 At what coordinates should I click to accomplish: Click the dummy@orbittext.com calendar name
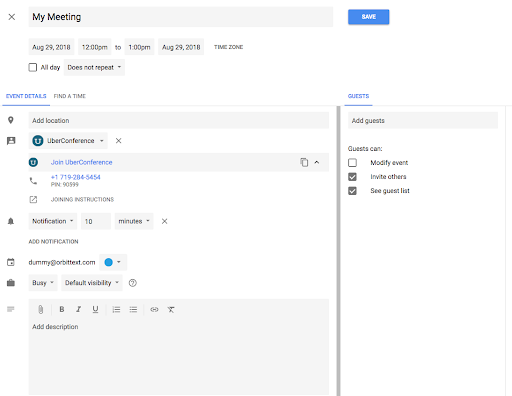click(62, 262)
